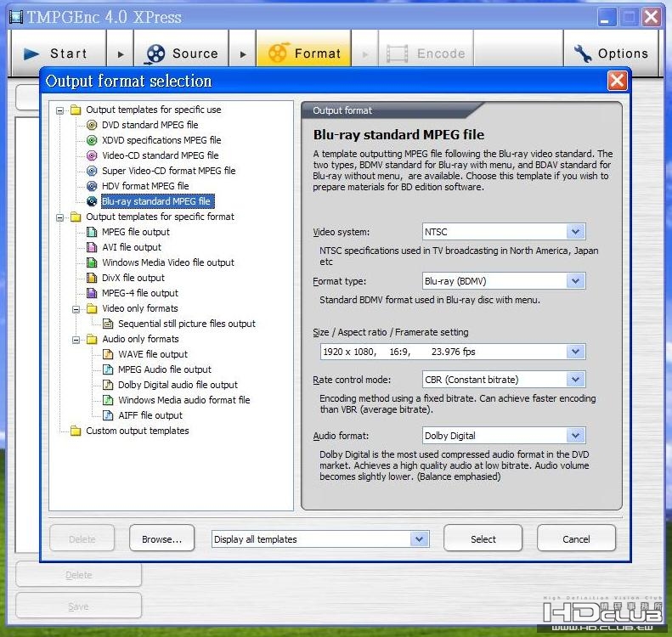Screen dimensions: 672x637
Task: Click the MPEG file output film icon
Action: point(92,232)
